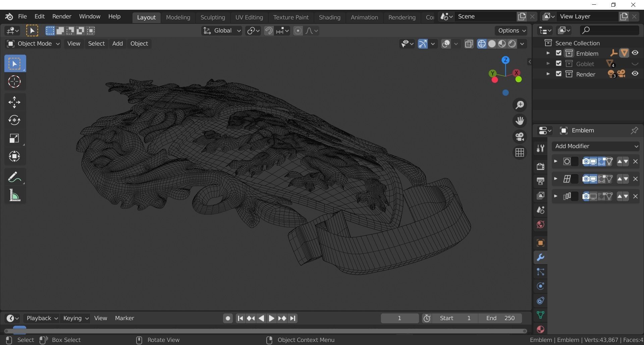Toggle snapping magnet in header
644x345 pixels.
pyautogui.click(x=269, y=31)
